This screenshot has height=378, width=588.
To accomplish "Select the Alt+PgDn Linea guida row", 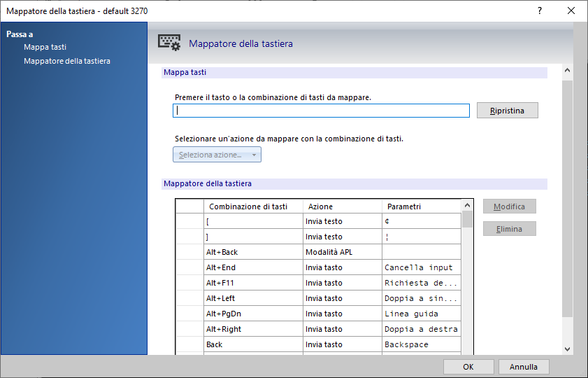I will coord(253,314).
